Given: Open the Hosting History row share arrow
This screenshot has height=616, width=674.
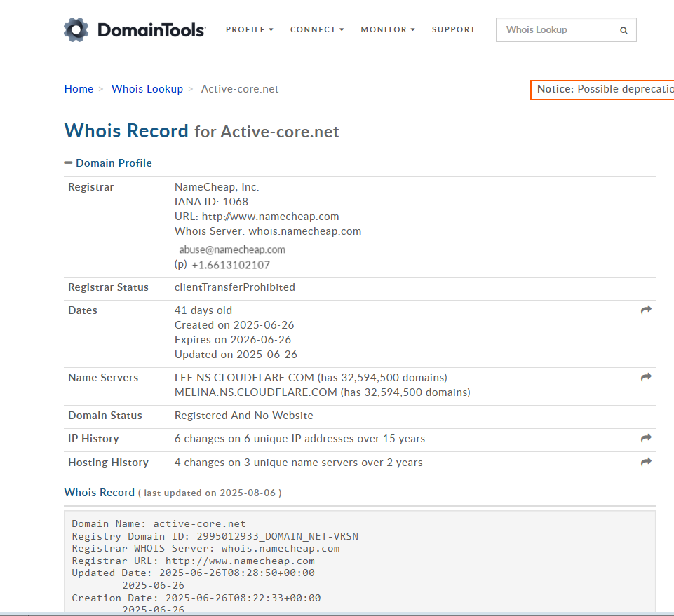Looking at the screenshot, I should tap(646, 462).
